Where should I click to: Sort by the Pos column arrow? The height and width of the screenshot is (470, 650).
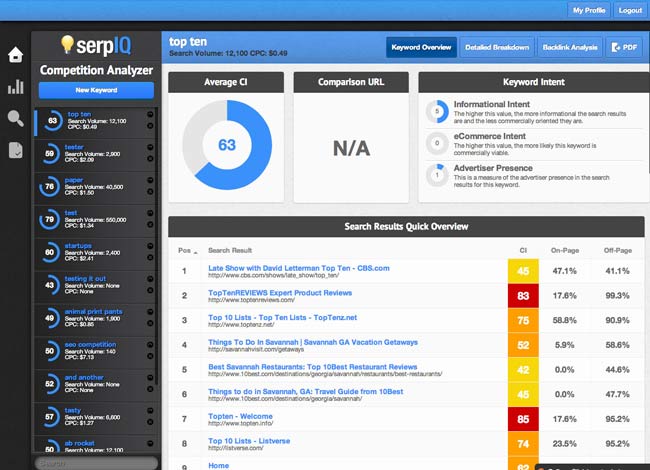[x=196, y=252]
